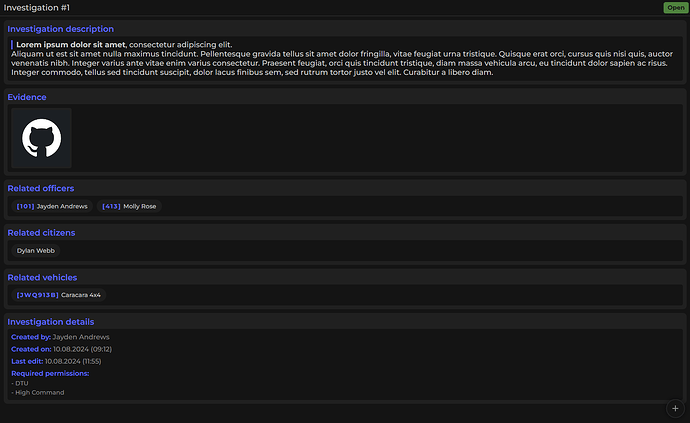Select officer Jayden Andrews chip
The image size is (690, 423).
(52, 206)
